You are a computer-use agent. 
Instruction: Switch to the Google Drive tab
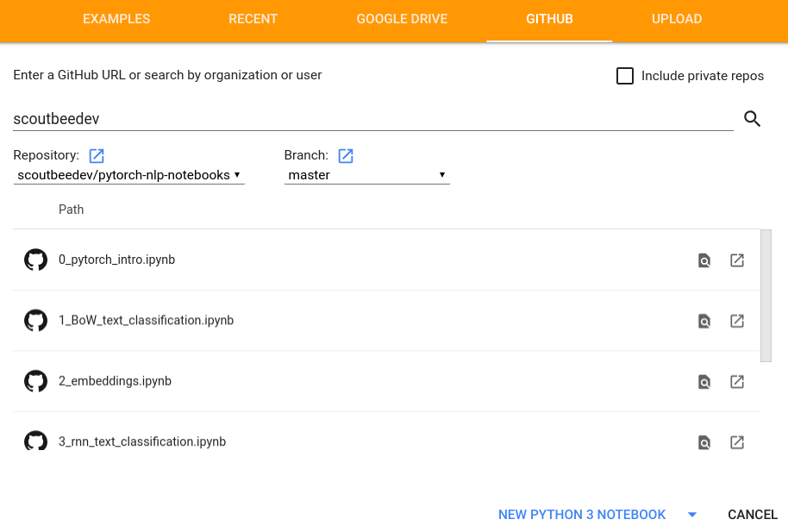click(402, 19)
